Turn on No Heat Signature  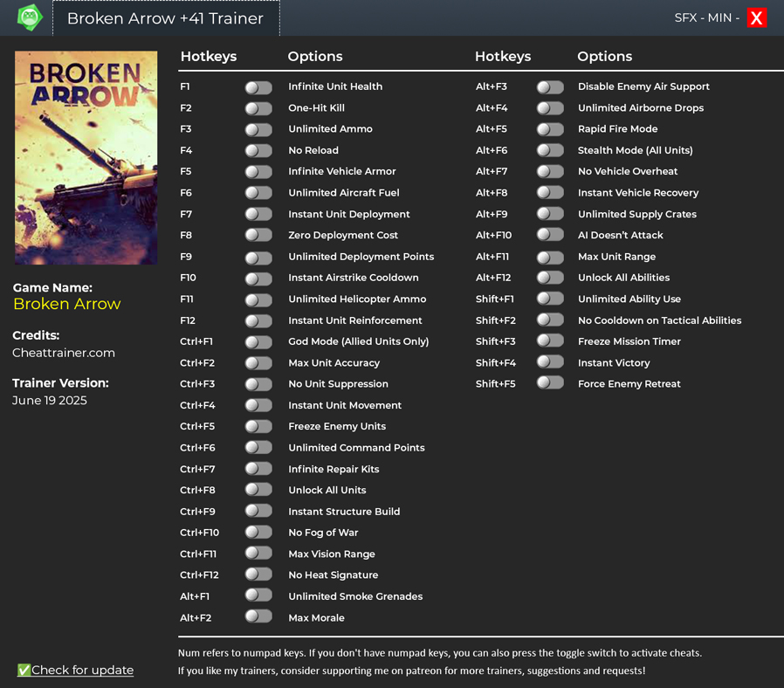point(258,574)
